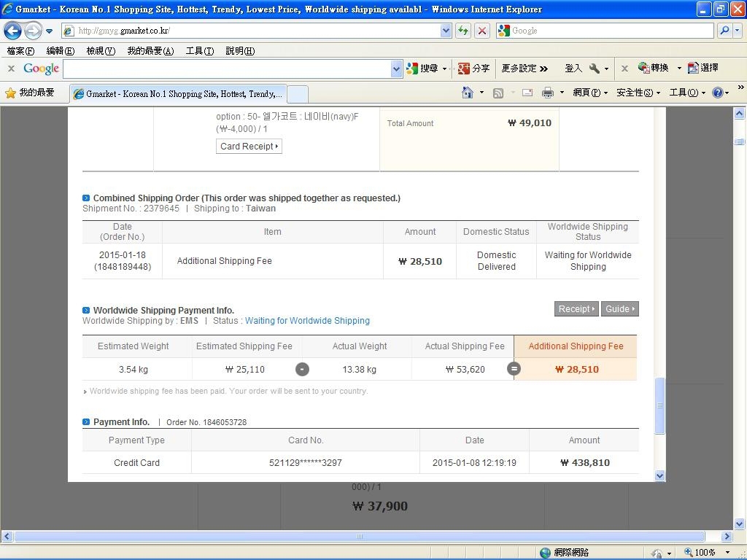This screenshot has width=747, height=560.
Task: Click the 我的最愛 favorites star button
Action: tap(30, 93)
